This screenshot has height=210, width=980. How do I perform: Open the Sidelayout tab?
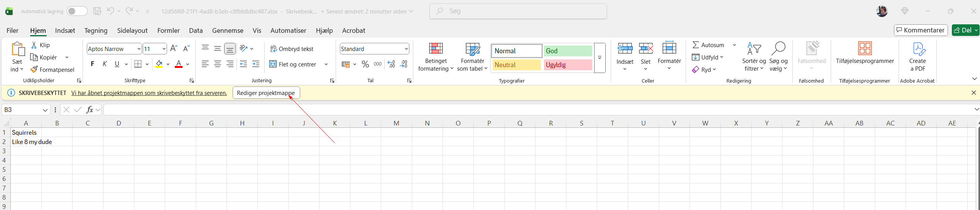point(132,30)
